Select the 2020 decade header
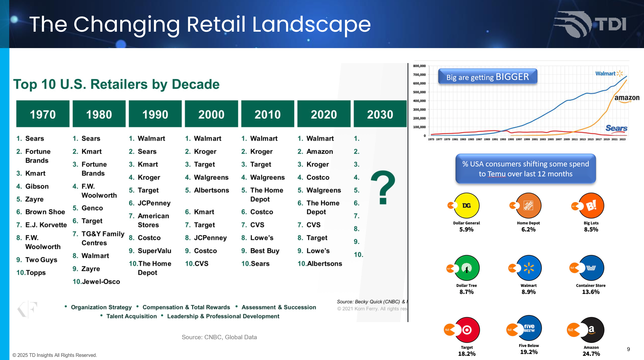The image size is (644, 360). tap(324, 114)
